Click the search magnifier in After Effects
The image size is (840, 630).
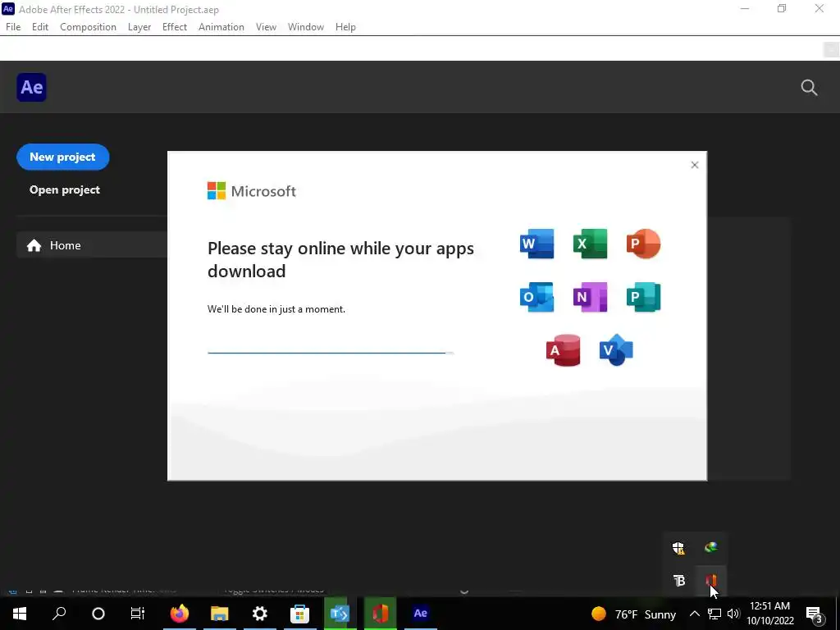point(809,87)
